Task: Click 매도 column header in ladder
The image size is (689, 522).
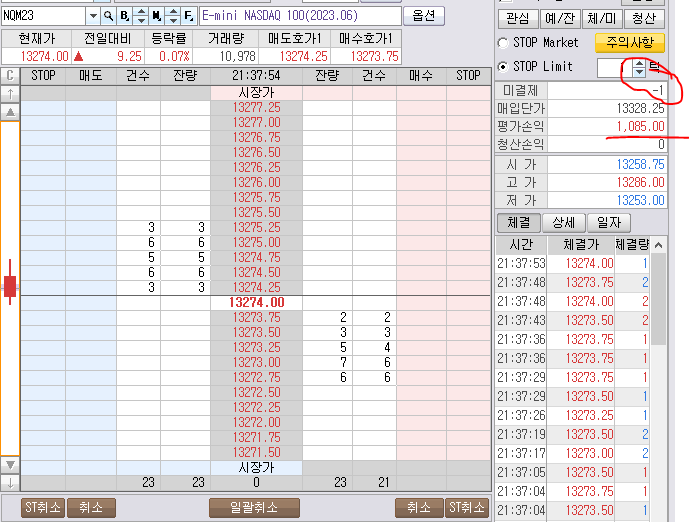Action: coord(91,76)
